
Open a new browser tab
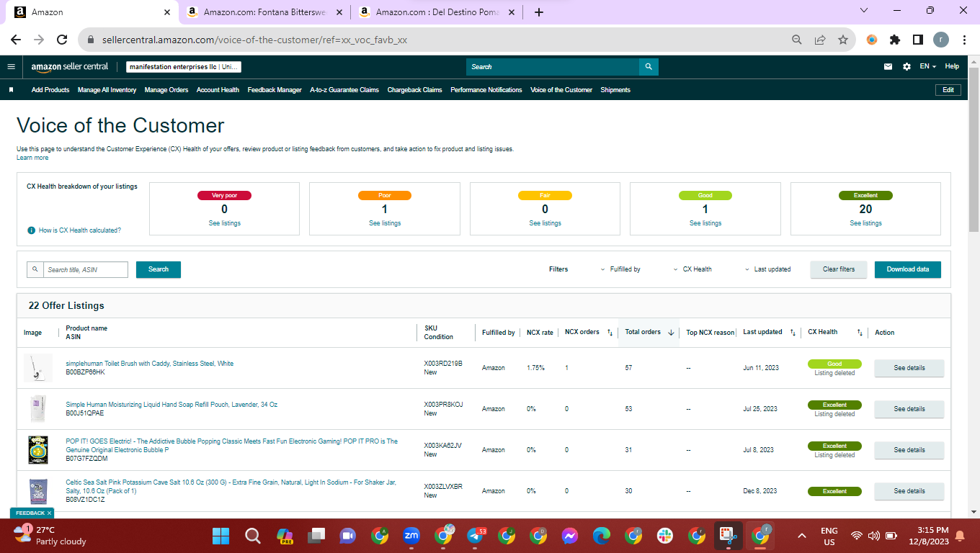coord(539,12)
